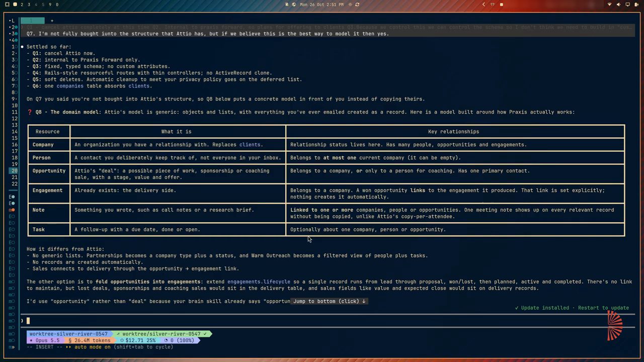644x362 pixels.
Task: Switch to workspace 9 in top bar
Action: (50, 5)
